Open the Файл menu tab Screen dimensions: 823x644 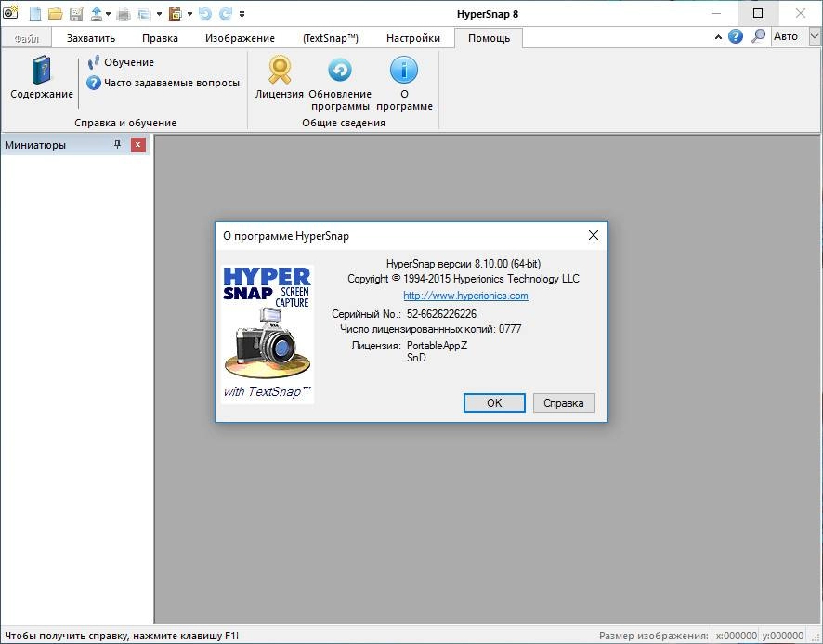(26, 38)
